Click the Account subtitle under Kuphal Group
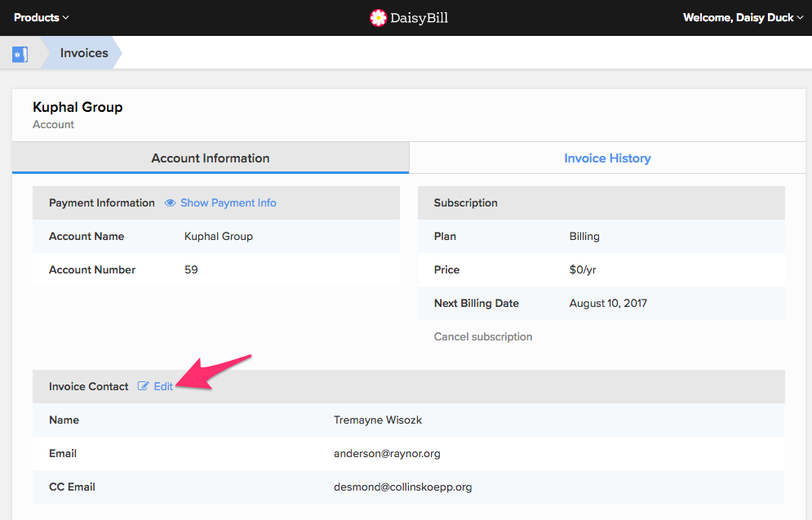The image size is (812, 520). point(53,124)
